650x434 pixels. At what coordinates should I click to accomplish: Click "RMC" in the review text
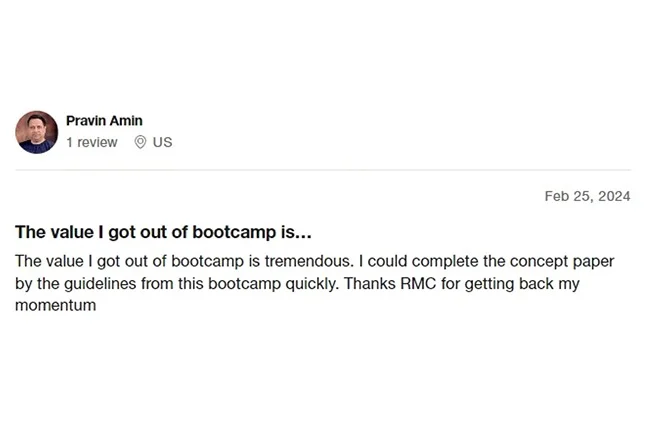pos(417,283)
